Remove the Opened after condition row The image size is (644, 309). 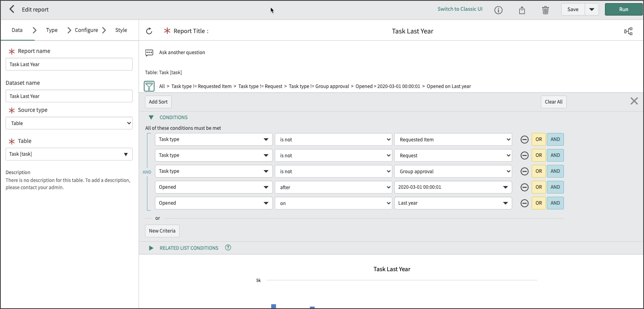[x=525, y=187]
